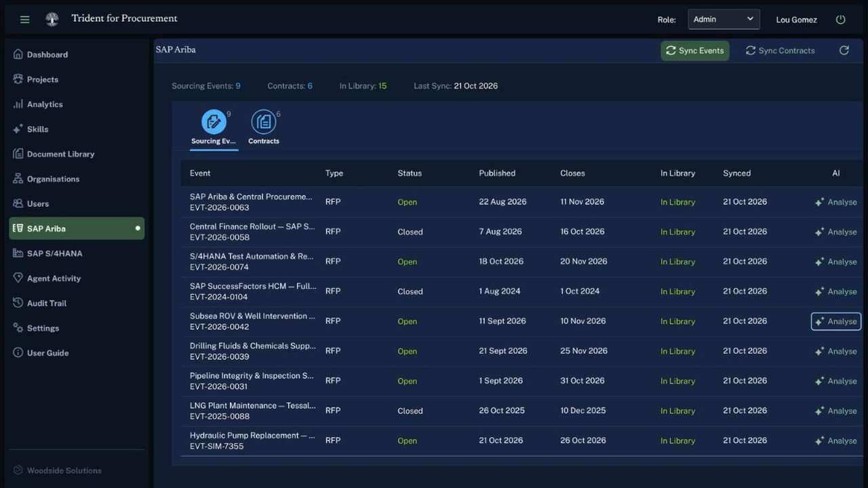
Task: Analyse the Hydraulic Pump Replacement event
Action: 836,441
